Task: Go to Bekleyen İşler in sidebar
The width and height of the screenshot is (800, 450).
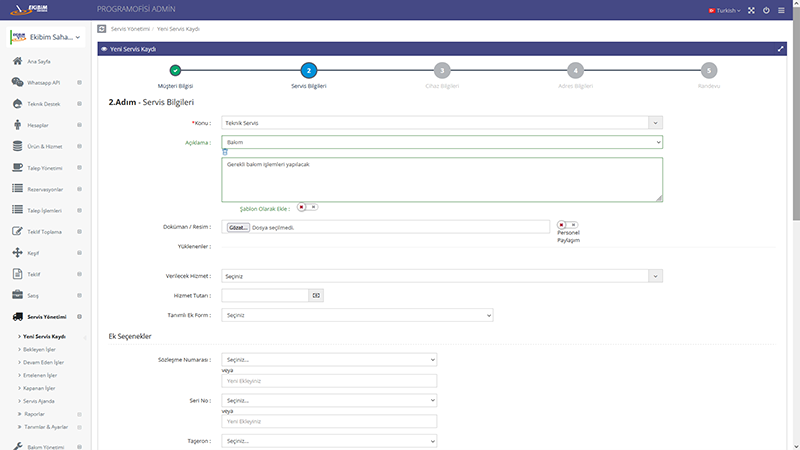Action: tap(38, 349)
